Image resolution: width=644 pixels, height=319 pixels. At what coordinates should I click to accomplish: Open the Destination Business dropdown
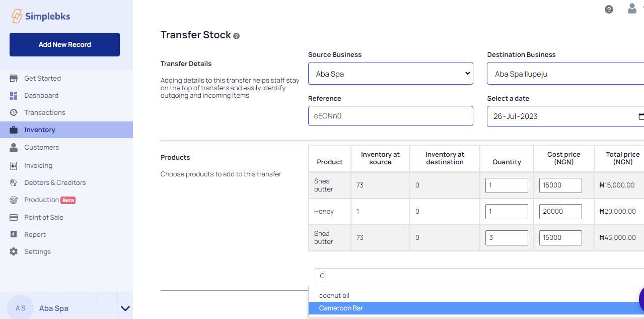tap(565, 74)
